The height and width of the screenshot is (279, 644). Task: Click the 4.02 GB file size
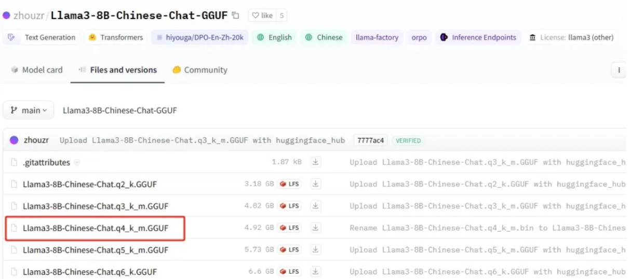point(259,206)
